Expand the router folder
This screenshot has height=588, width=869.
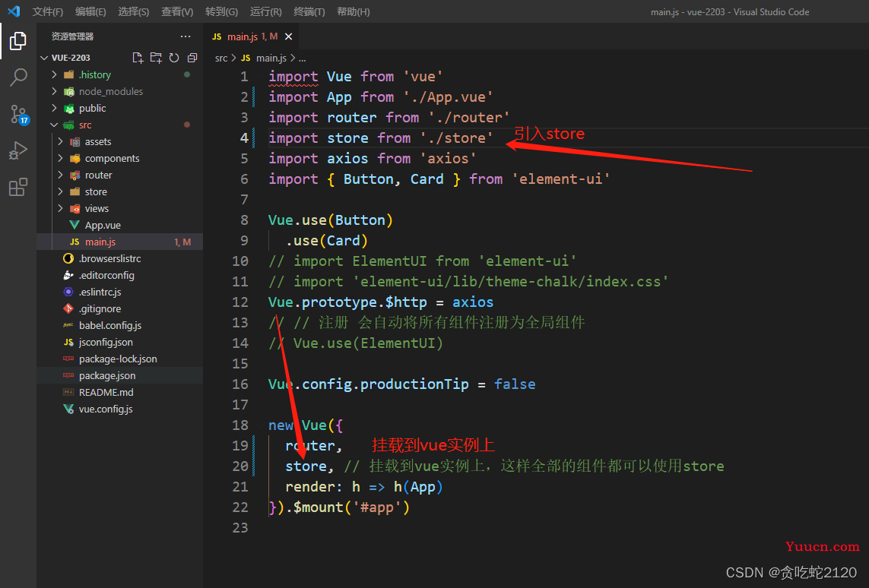(119, 175)
